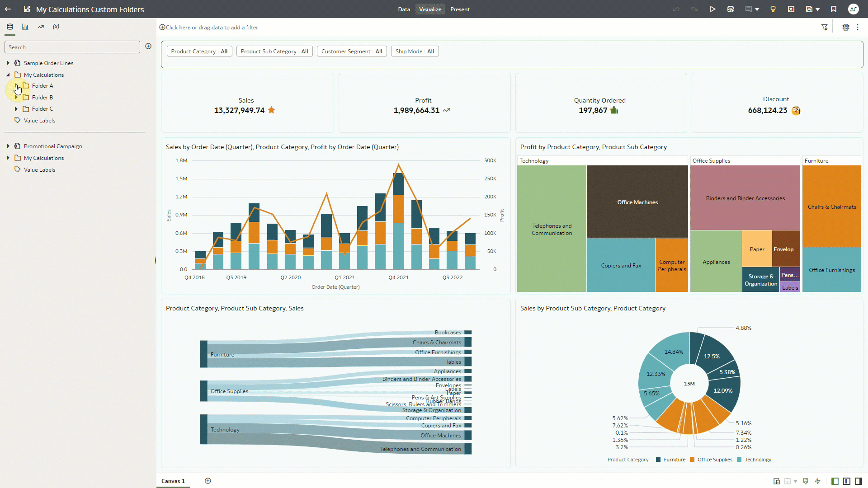Expand the Sample Order Lines dataset
The width and height of the screenshot is (868, 488).
[x=8, y=63]
